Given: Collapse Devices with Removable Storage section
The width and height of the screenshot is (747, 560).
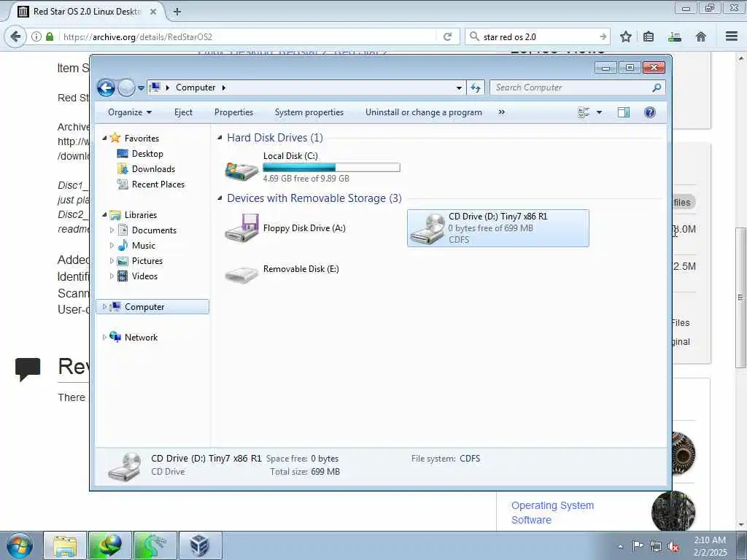Looking at the screenshot, I should tap(220, 198).
